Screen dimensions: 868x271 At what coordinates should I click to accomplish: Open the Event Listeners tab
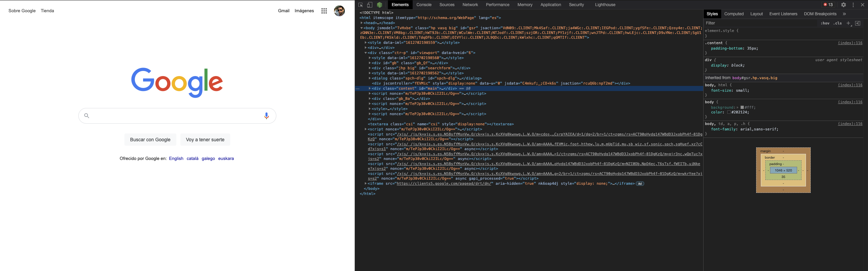pyautogui.click(x=783, y=14)
